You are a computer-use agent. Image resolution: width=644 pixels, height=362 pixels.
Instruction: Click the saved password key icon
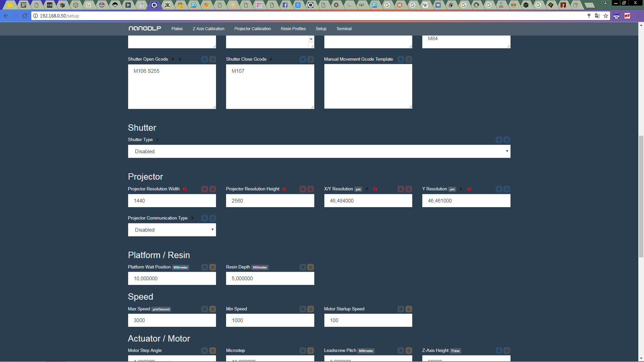[589, 16]
